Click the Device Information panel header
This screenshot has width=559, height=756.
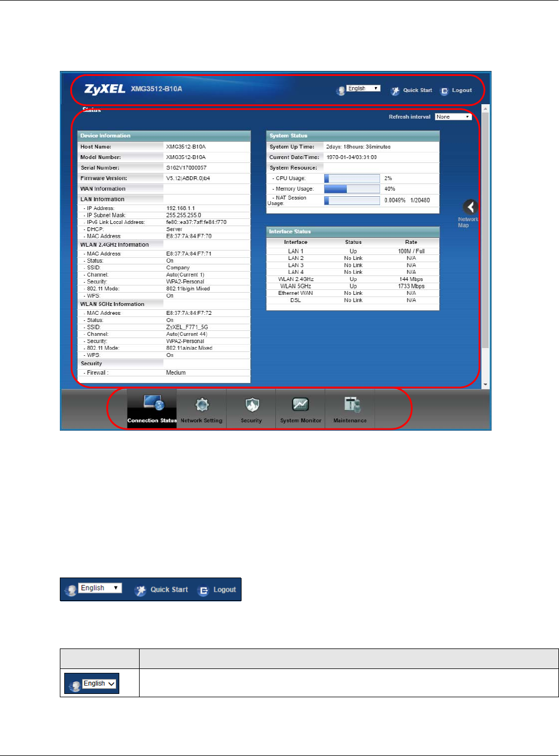[164, 136]
